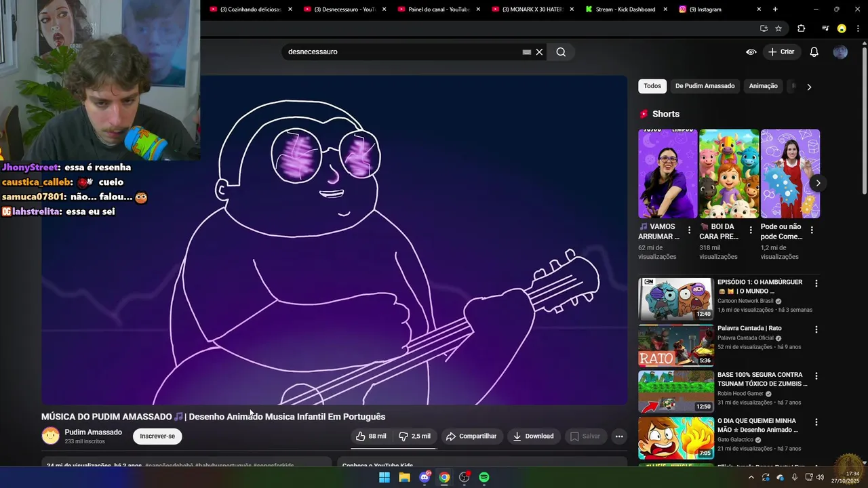The height and width of the screenshot is (488, 868).
Task: Open Spotify from the taskbar
Action: 484,477
